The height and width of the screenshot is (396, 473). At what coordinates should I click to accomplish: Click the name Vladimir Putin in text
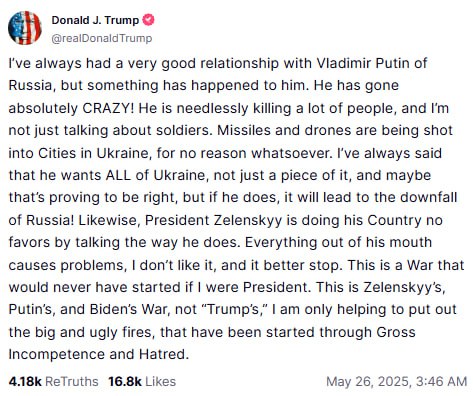pos(362,63)
